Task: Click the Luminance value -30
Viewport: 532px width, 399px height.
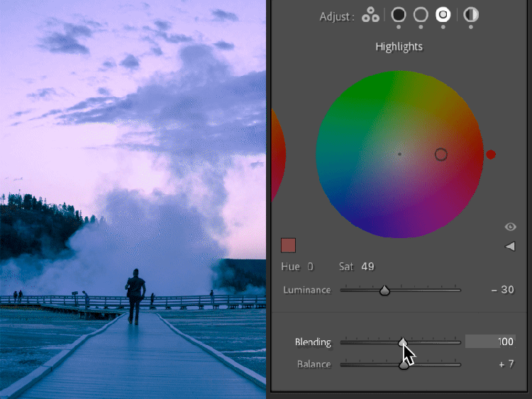Action: point(502,290)
